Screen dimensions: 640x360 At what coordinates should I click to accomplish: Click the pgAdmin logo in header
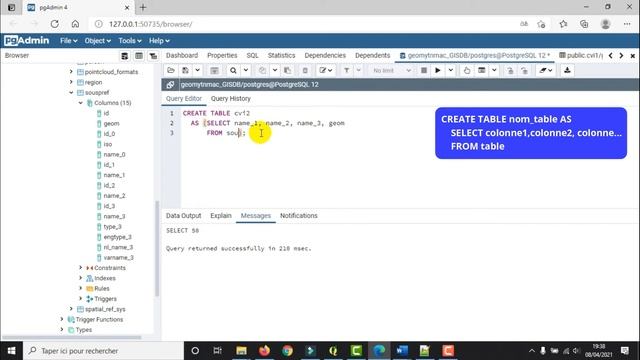(x=27, y=41)
